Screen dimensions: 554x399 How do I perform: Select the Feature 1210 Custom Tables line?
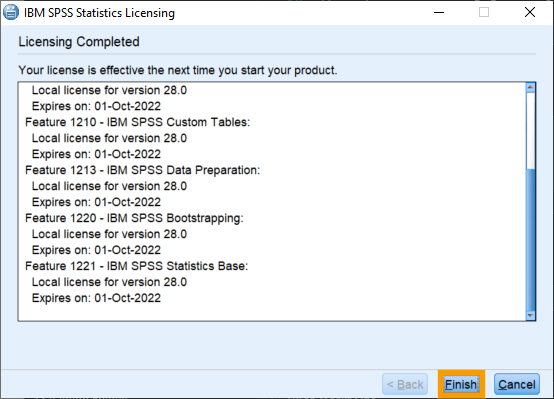pyautogui.click(x=137, y=122)
